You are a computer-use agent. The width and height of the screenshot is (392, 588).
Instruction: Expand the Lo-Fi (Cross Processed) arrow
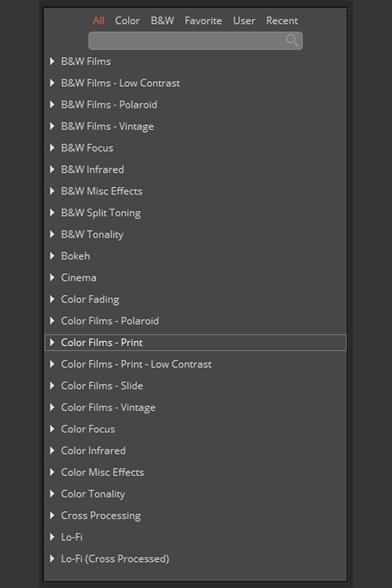point(52,559)
